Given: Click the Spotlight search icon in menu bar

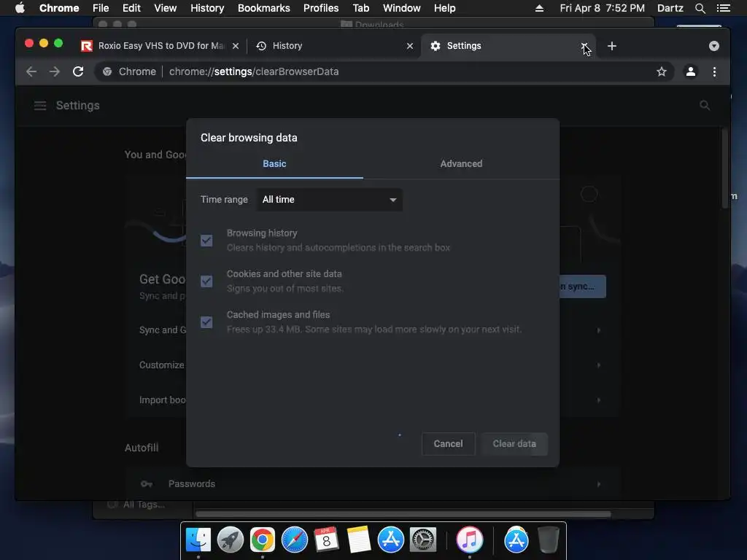Looking at the screenshot, I should 700,8.
